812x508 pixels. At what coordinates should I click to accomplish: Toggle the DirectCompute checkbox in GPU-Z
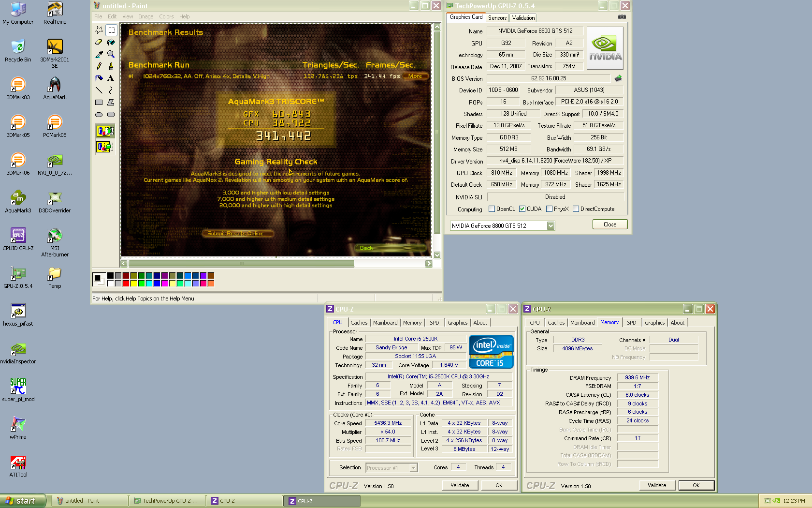coord(576,209)
